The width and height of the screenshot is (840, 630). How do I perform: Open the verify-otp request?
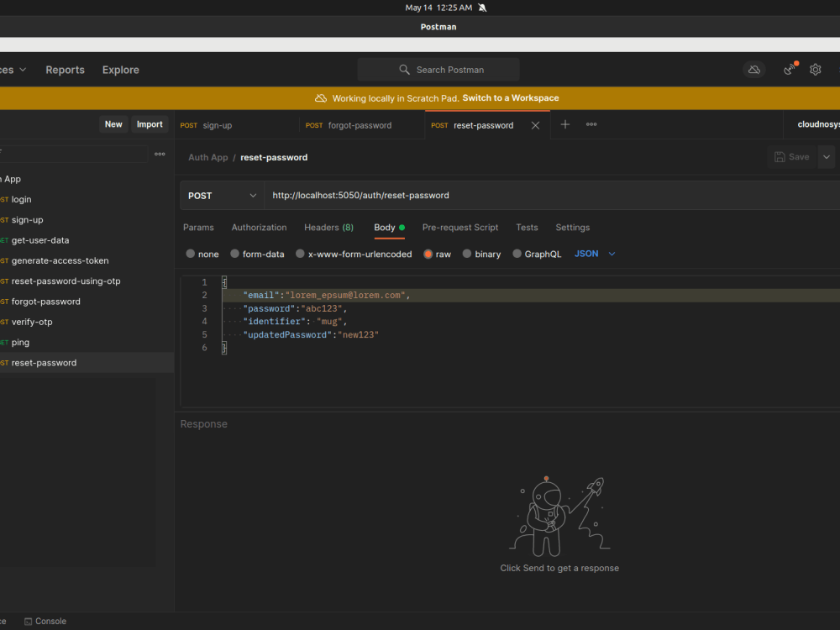tap(87, 322)
